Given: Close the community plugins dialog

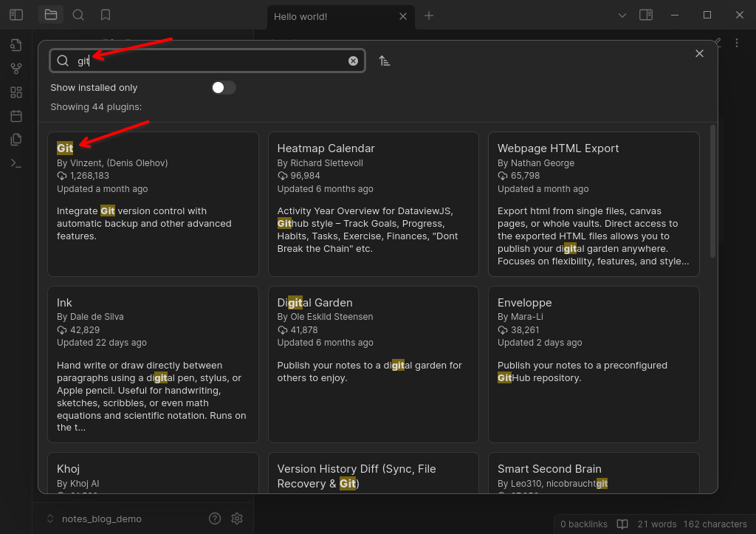Looking at the screenshot, I should pos(699,53).
